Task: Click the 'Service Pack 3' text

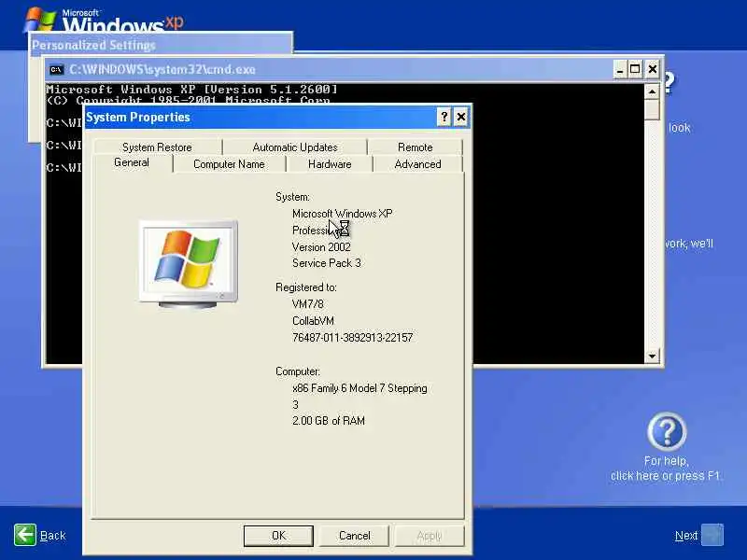Action: (327, 263)
